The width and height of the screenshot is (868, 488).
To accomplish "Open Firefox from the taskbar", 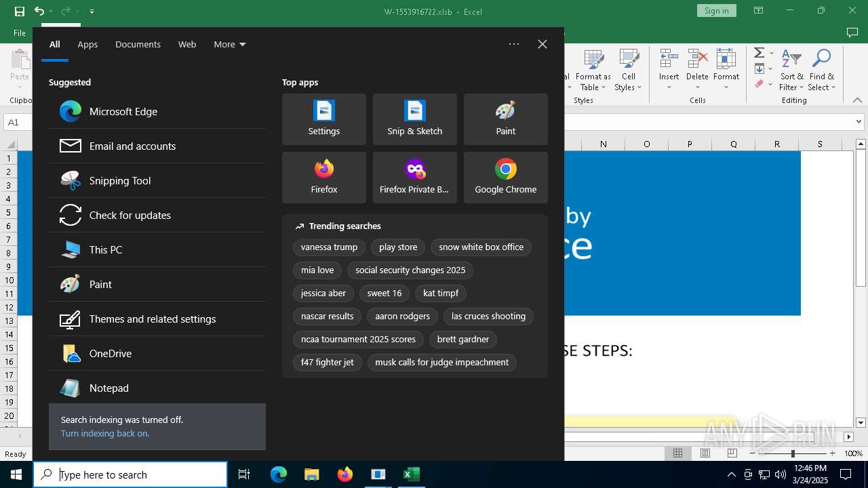I will point(344,474).
